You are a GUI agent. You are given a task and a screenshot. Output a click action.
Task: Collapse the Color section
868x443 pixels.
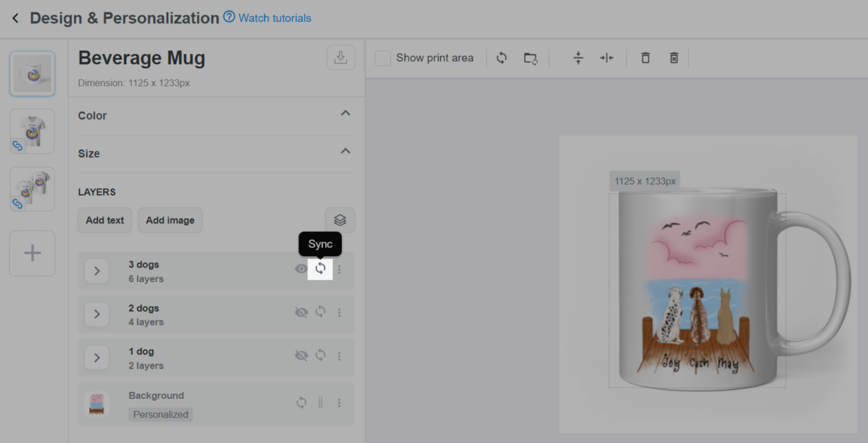(x=345, y=113)
